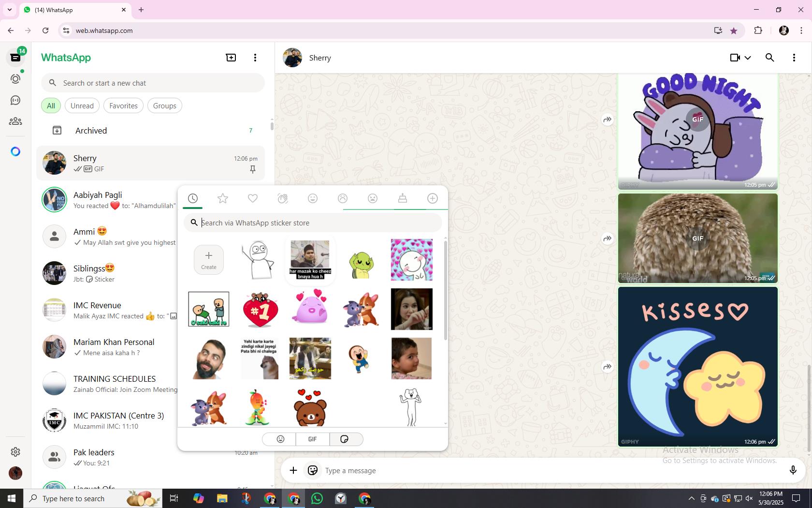Filter chats by All

pos(51,105)
